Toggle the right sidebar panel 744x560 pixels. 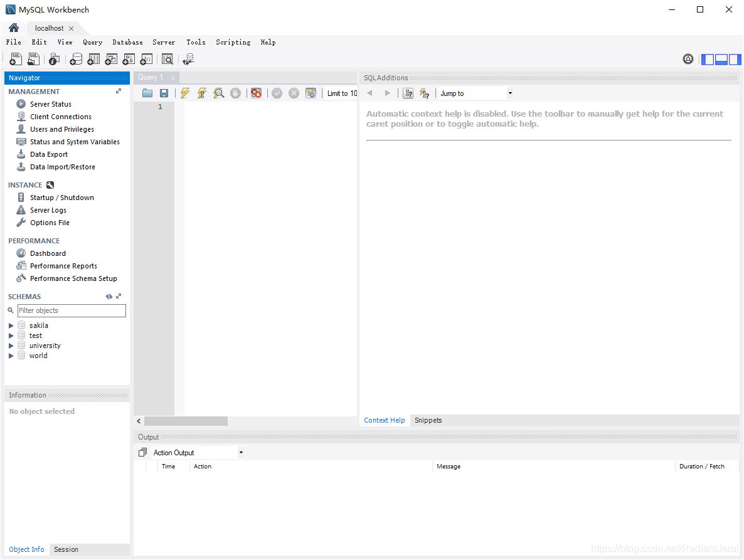(x=735, y=60)
